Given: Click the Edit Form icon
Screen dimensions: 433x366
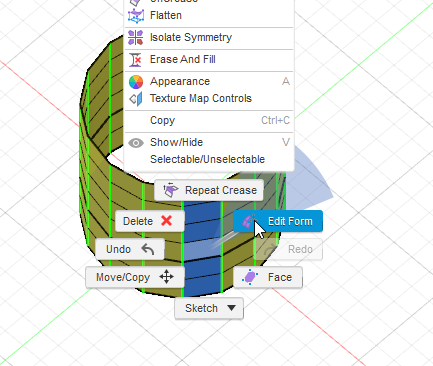Looking at the screenshot, I should [249, 221].
